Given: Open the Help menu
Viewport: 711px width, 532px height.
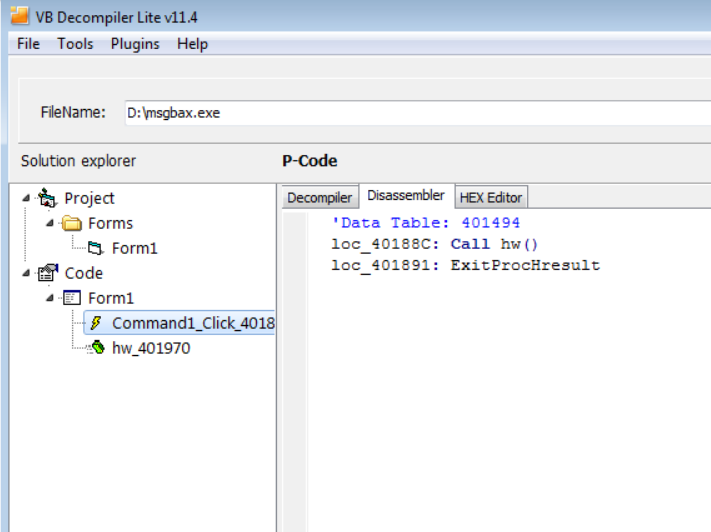Looking at the screenshot, I should 192,44.
